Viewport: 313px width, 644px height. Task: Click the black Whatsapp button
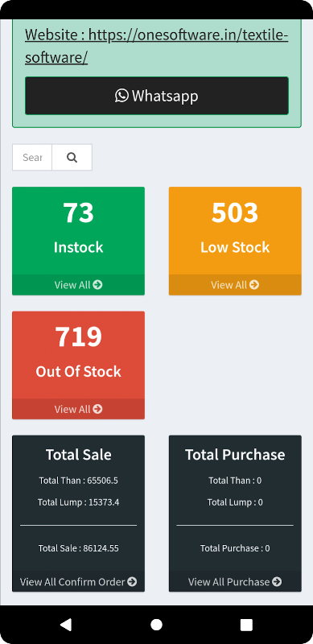(x=156, y=96)
